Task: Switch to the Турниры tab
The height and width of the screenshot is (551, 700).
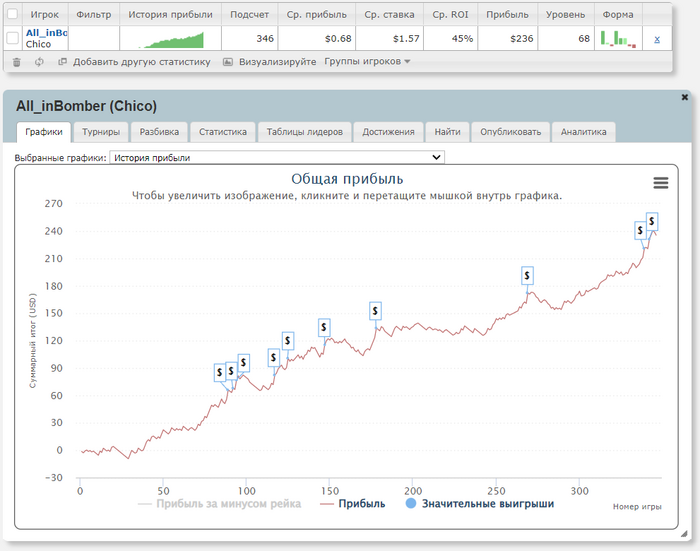Action: (101, 132)
